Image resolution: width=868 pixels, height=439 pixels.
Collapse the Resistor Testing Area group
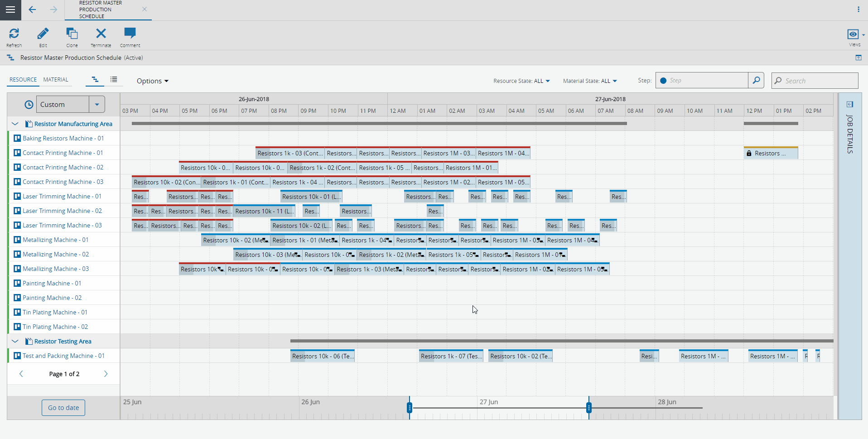point(15,341)
